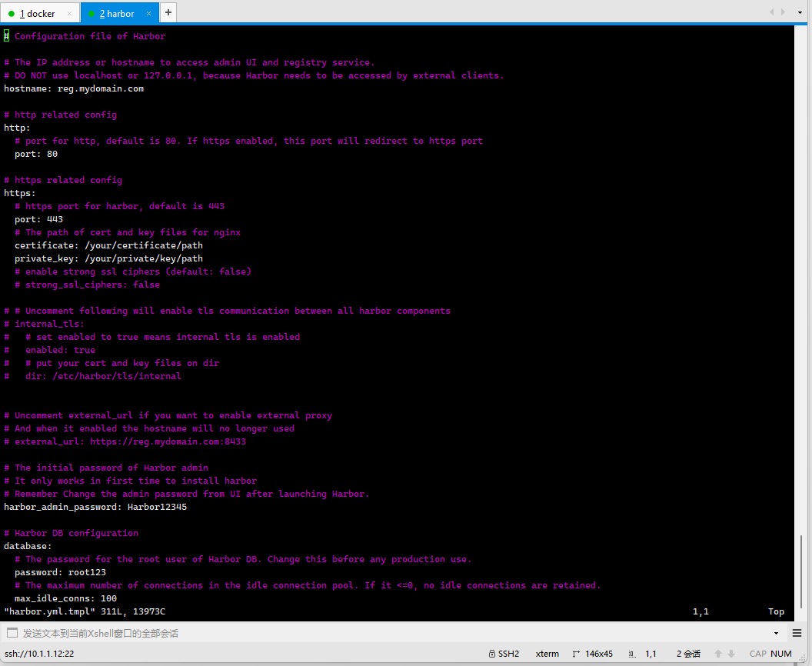Click the xterm terminal type in status bar
This screenshot has width=812, height=666.
547,654
